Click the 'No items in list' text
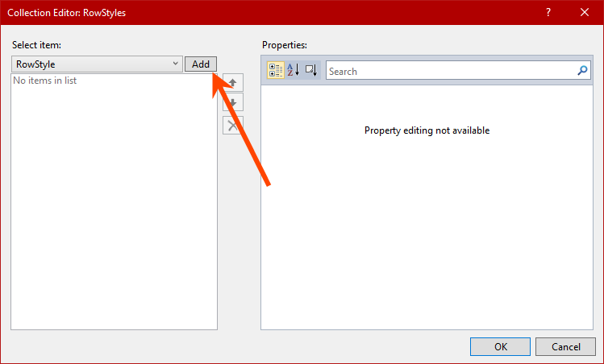This screenshot has width=604, height=364. pos(44,81)
